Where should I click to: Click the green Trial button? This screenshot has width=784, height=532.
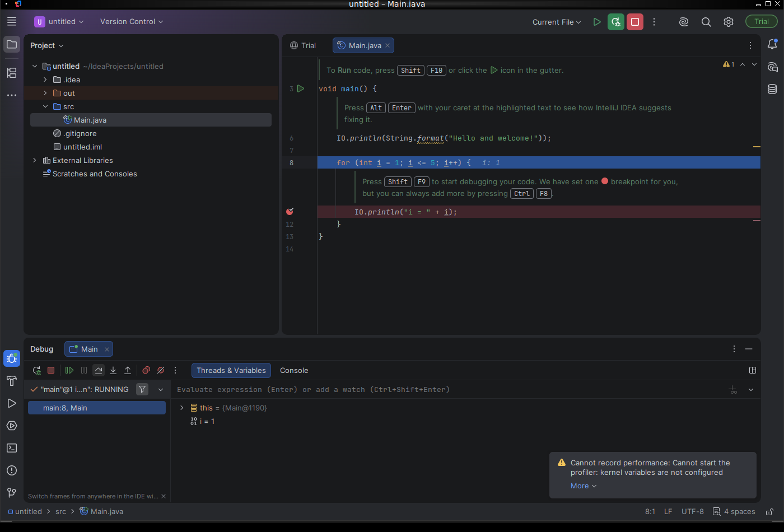(762, 21)
